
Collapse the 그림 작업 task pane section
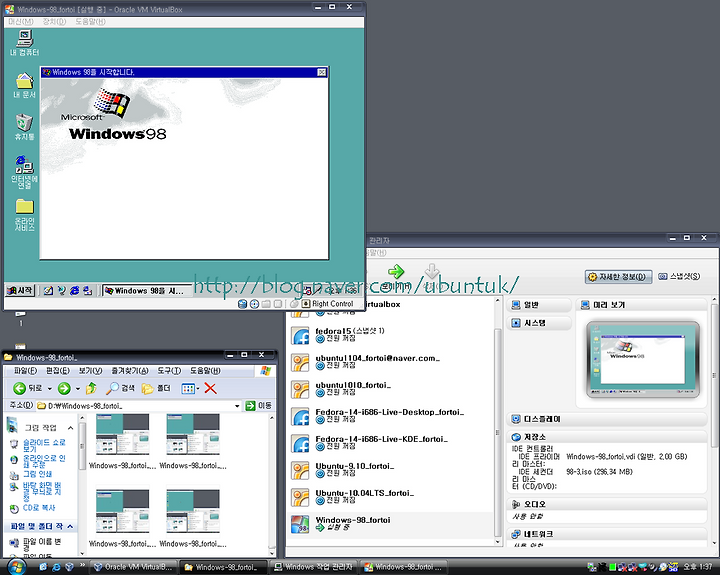(70, 428)
